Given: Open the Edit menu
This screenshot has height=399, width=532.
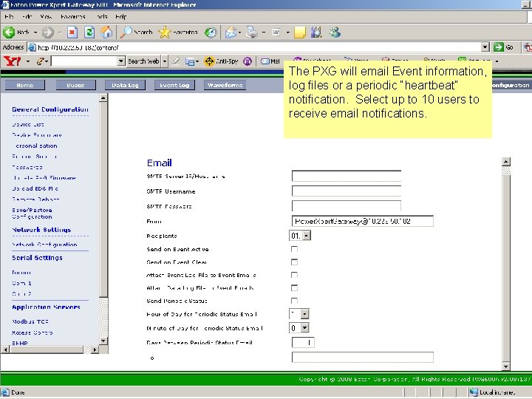Looking at the screenshot, I should click(x=27, y=16).
